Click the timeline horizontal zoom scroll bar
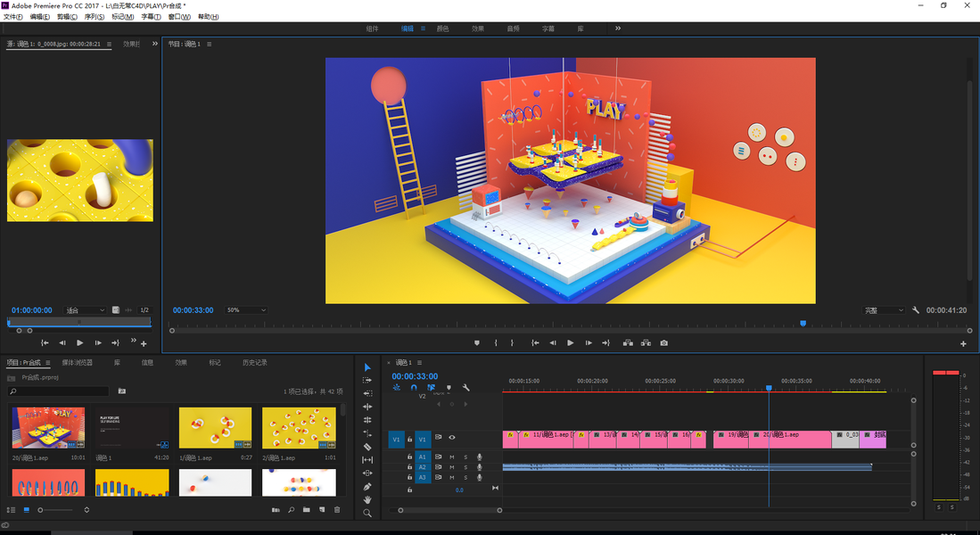This screenshot has width=980, height=535. coord(450,510)
